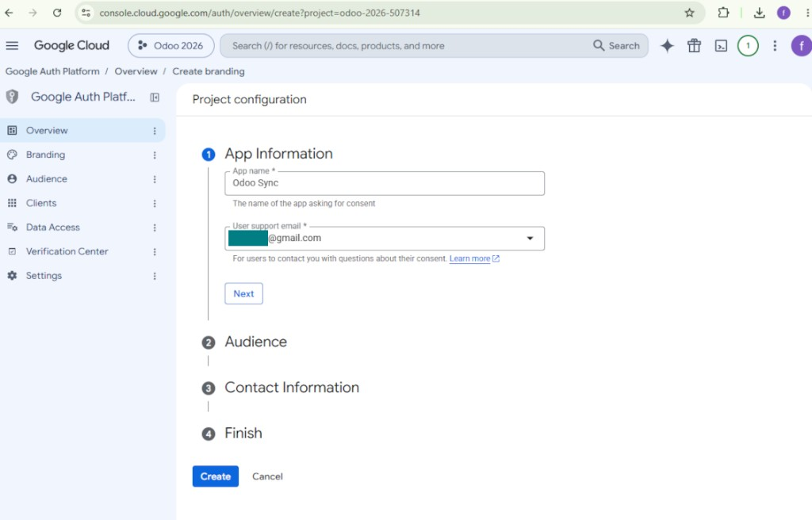The image size is (812, 520).
Task: Click the Google Auth Platform shield icon
Action: point(12,97)
